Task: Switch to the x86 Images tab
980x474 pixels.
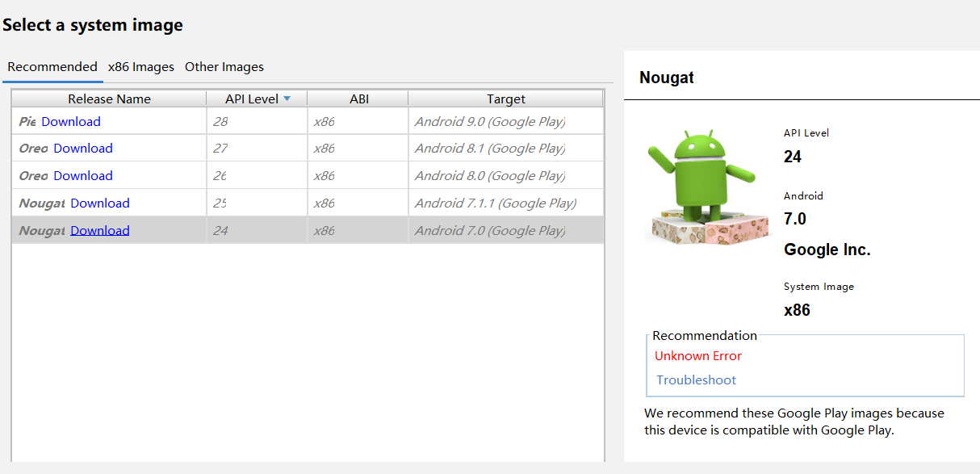Action: pos(140,67)
